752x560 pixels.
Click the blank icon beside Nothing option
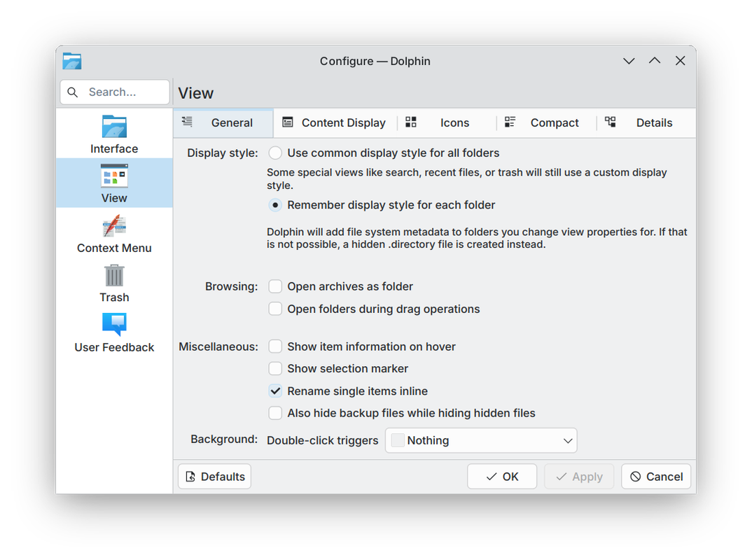[x=398, y=440]
